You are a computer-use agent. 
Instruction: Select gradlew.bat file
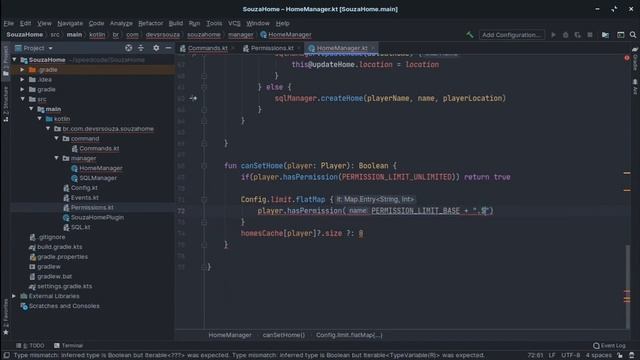click(x=54, y=276)
